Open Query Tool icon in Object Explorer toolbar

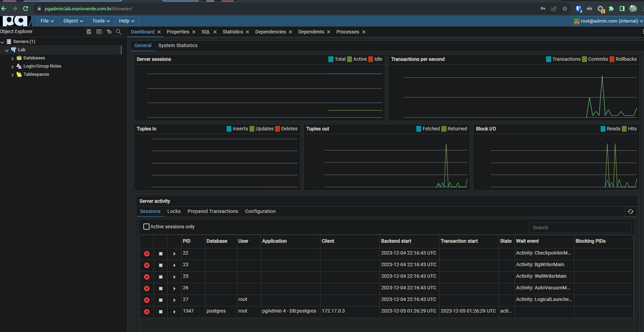89,32
